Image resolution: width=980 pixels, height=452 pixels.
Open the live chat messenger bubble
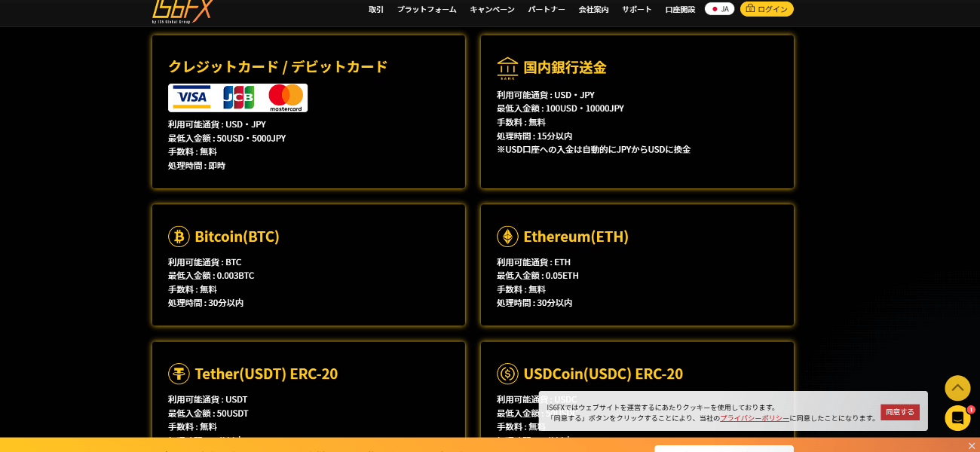[x=957, y=418]
